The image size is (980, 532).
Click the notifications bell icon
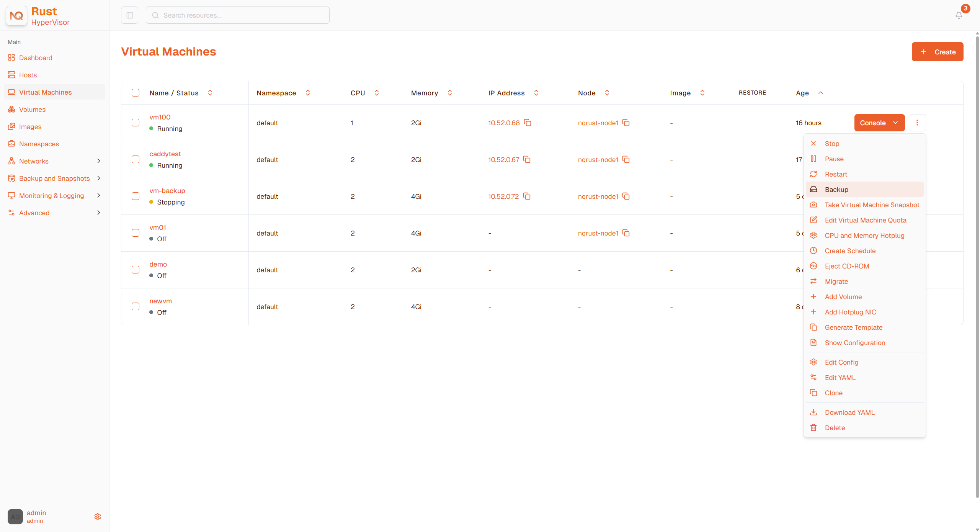point(959,15)
